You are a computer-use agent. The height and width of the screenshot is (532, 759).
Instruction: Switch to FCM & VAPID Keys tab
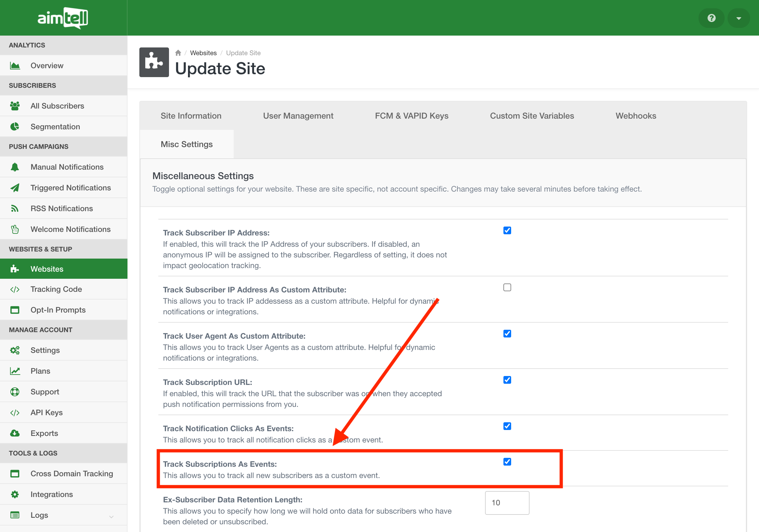click(x=411, y=116)
